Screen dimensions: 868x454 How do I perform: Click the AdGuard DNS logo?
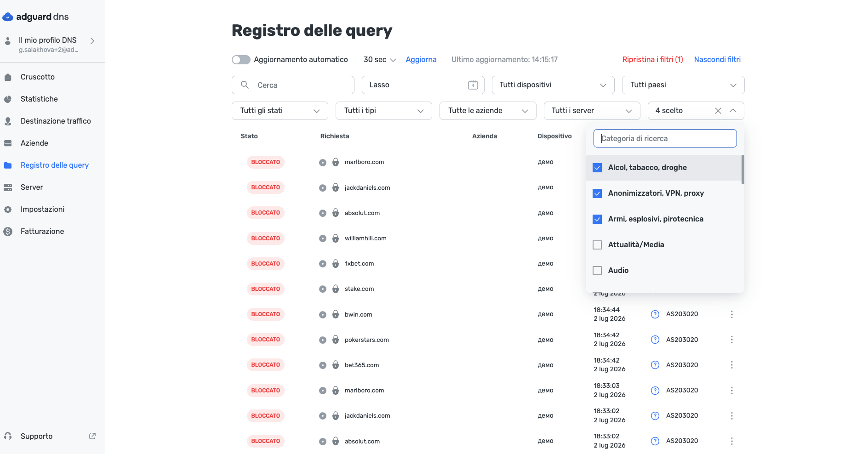tap(35, 17)
